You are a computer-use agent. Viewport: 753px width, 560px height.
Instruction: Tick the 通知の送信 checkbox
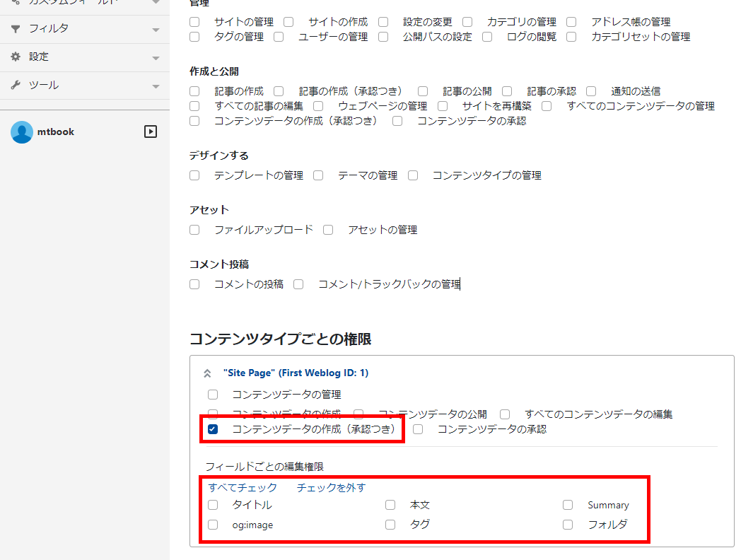click(591, 91)
